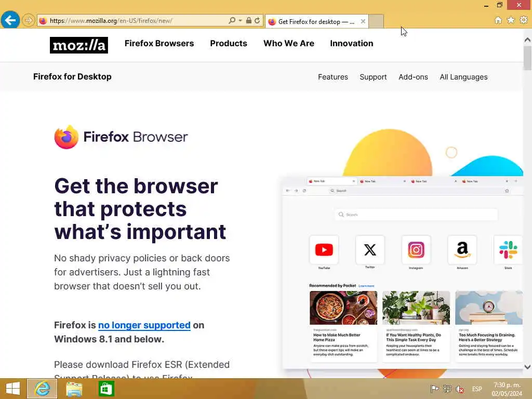Click the Instagram tile in preview

(416, 250)
